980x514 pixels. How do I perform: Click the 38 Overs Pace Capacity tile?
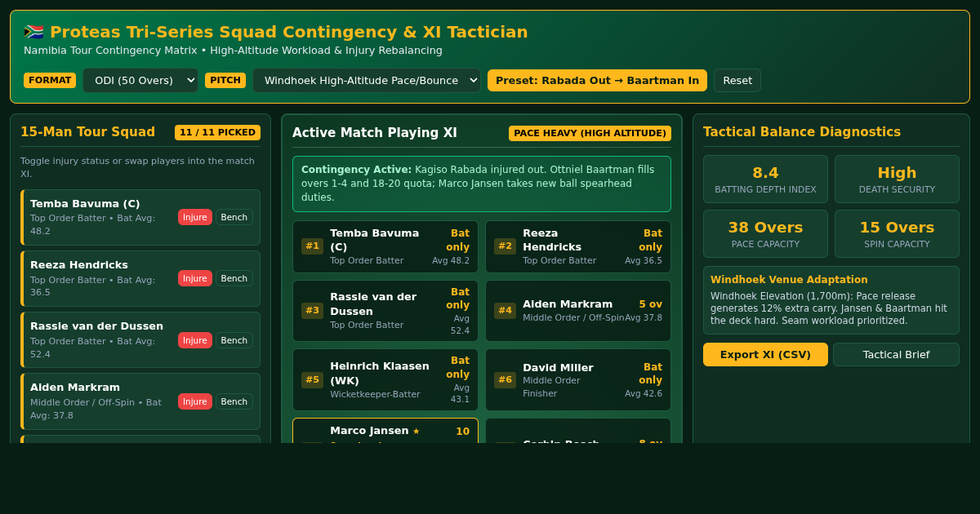765,233
